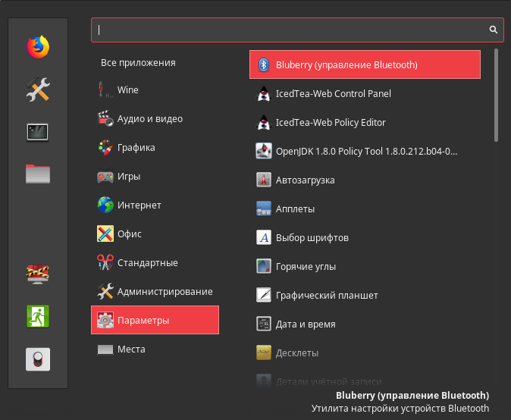Click the Администрирование tools icon
This screenshot has height=420, width=511.
[105, 291]
